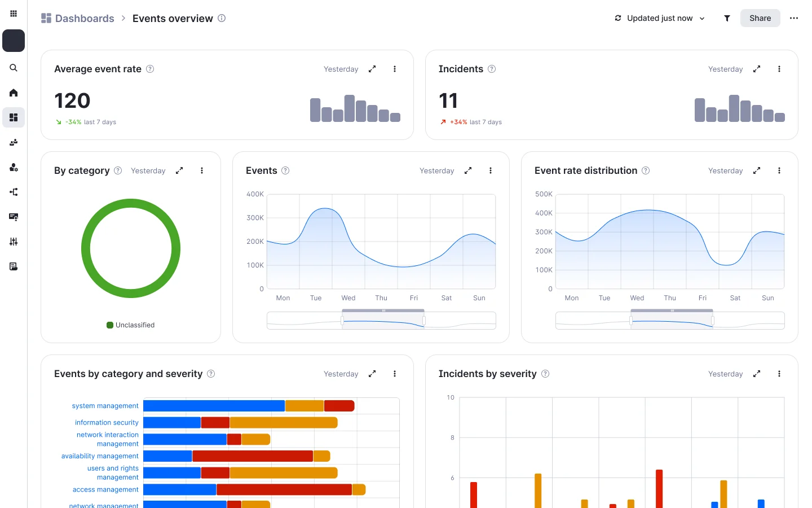Click the Events overview page title
Screen dimensions: 812x508
pos(173,18)
